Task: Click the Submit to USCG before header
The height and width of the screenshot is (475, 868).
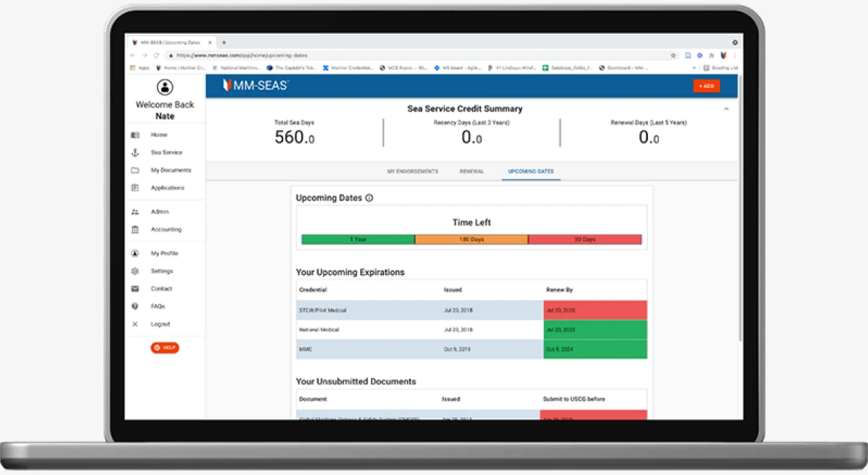Action: tap(573, 399)
